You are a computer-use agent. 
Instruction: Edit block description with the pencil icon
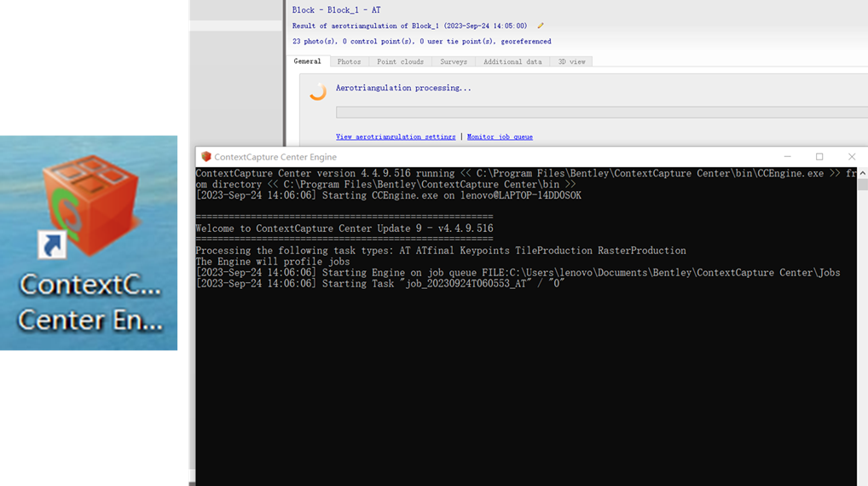[541, 26]
